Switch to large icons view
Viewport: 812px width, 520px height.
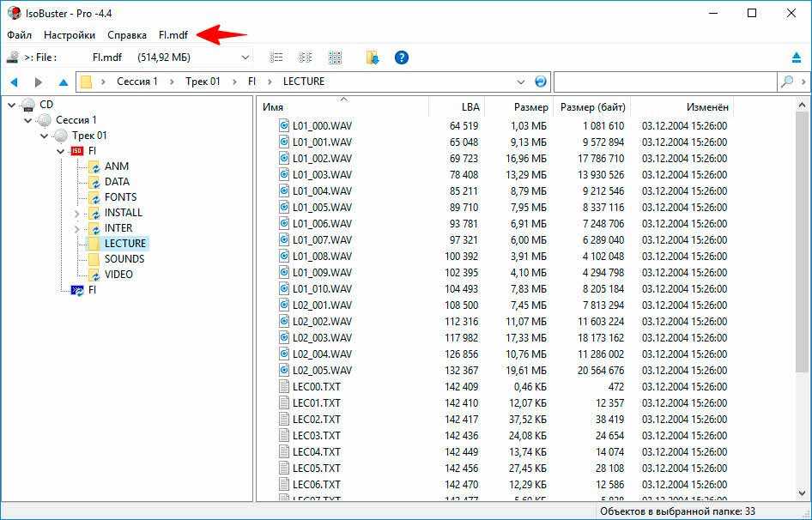(x=335, y=57)
